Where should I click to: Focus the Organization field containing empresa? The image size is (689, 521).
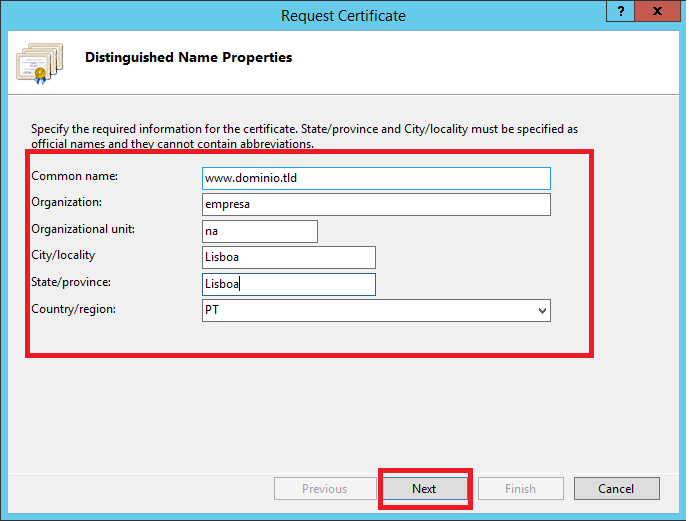376,204
